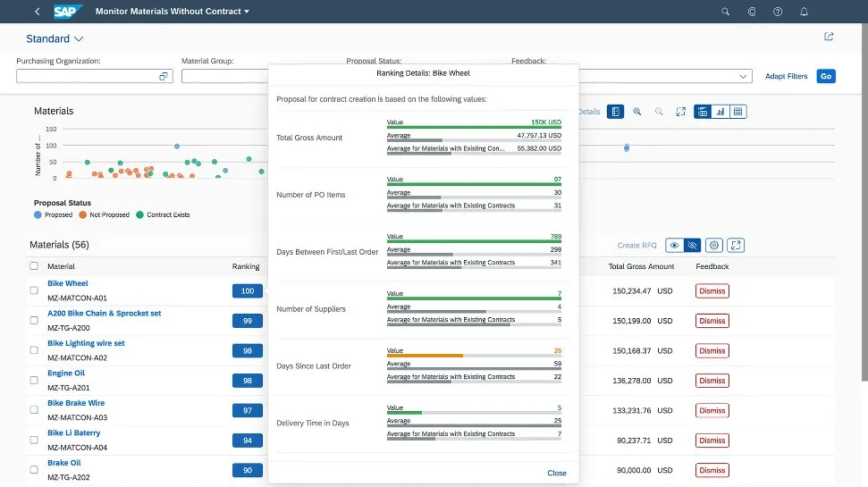This screenshot has height=487, width=868.
Task: Click the share icon below the header
Action: coord(829,37)
